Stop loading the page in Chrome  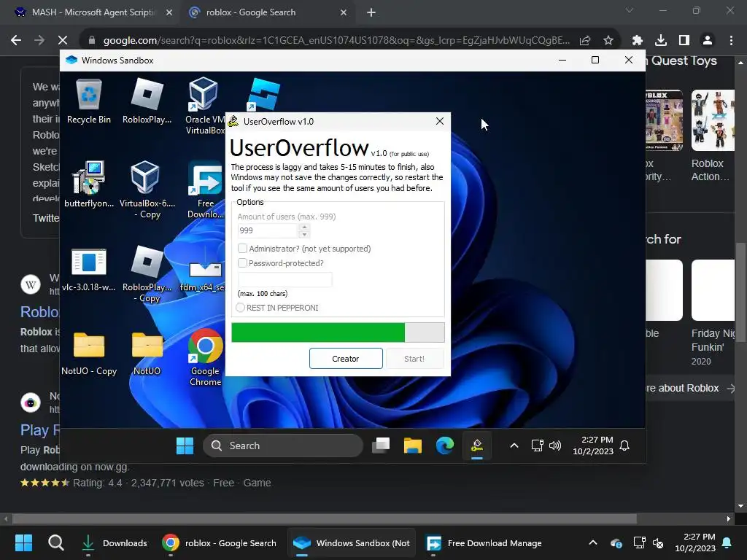(x=63, y=41)
